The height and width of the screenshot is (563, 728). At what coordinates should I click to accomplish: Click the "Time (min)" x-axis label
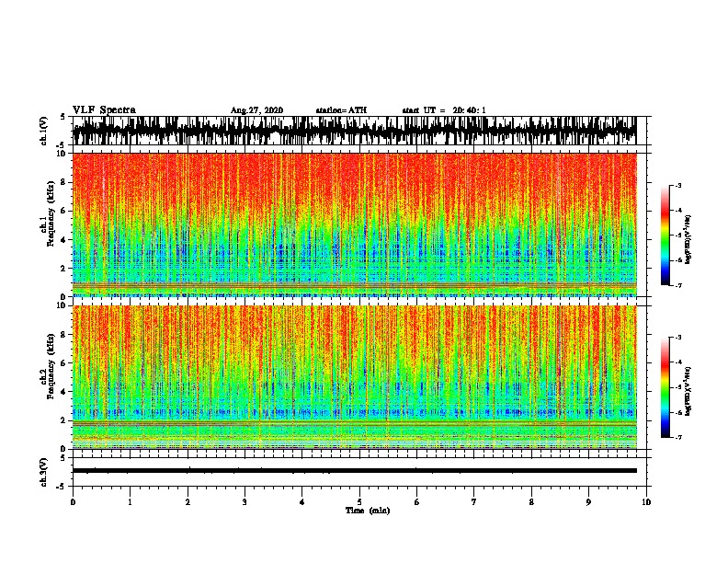pyautogui.click(x=368, y=511)
